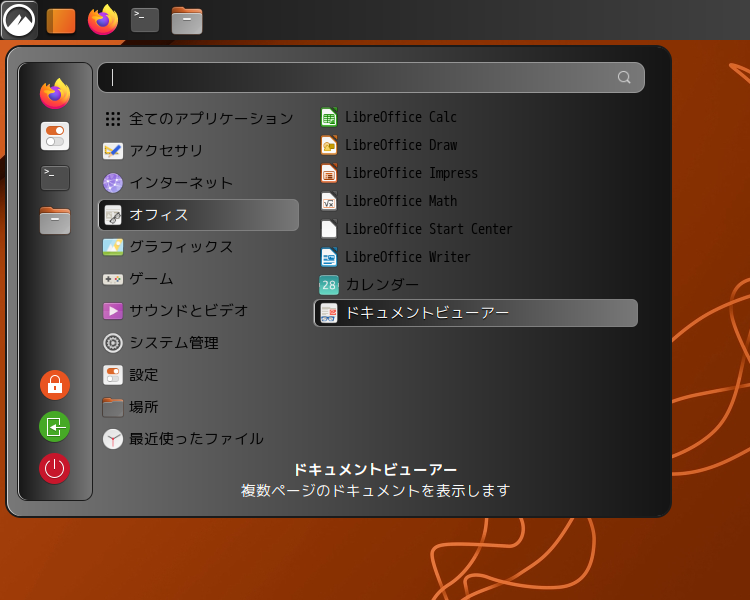Screen dimensions: 750x600
Task: Select the 場所 category
Action: (199, 407)
